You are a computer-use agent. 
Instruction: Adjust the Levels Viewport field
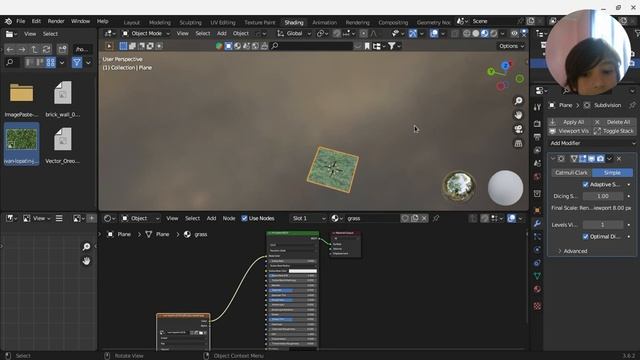(x=603, y=225)
